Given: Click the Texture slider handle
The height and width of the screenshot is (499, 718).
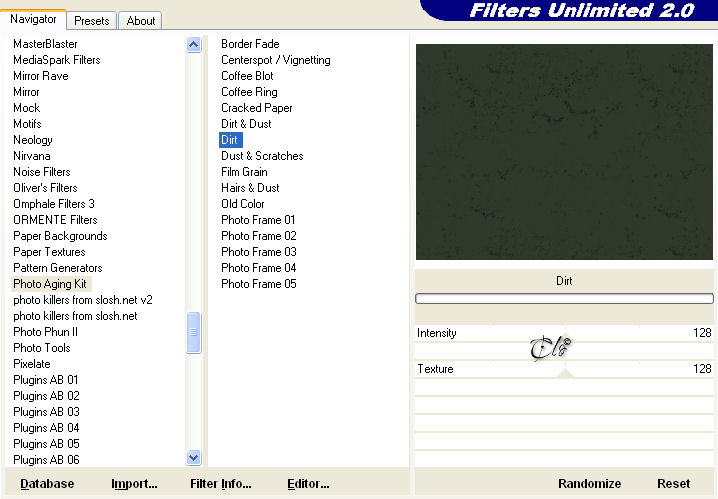Looking at the screenshot, I should (x=566, y=373).
